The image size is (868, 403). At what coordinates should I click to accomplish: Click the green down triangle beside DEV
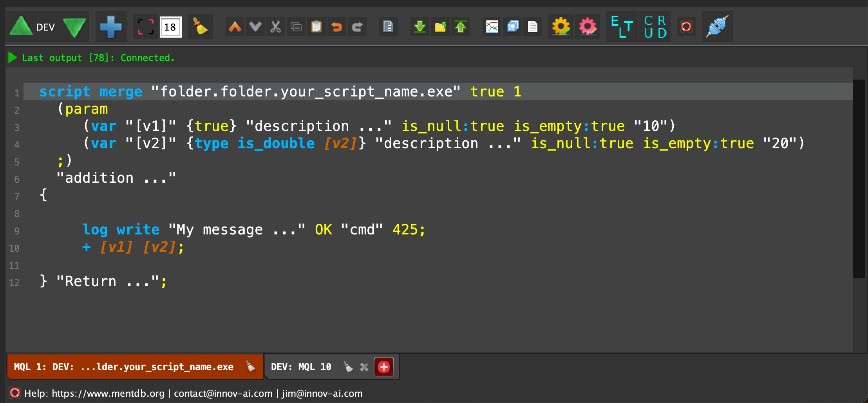pos(74,27)
